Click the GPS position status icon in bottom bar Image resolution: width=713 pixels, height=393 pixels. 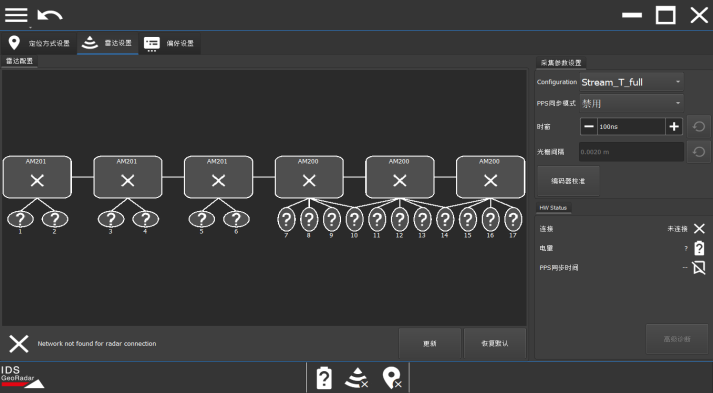pyautogui.click(x=392, y=378)
